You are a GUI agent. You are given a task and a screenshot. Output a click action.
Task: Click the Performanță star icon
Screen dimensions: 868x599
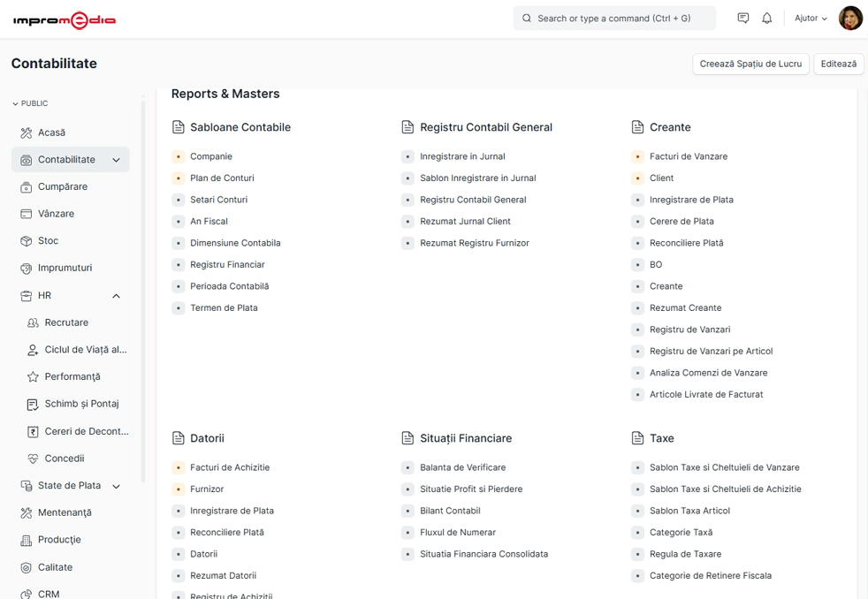[33, 376]
